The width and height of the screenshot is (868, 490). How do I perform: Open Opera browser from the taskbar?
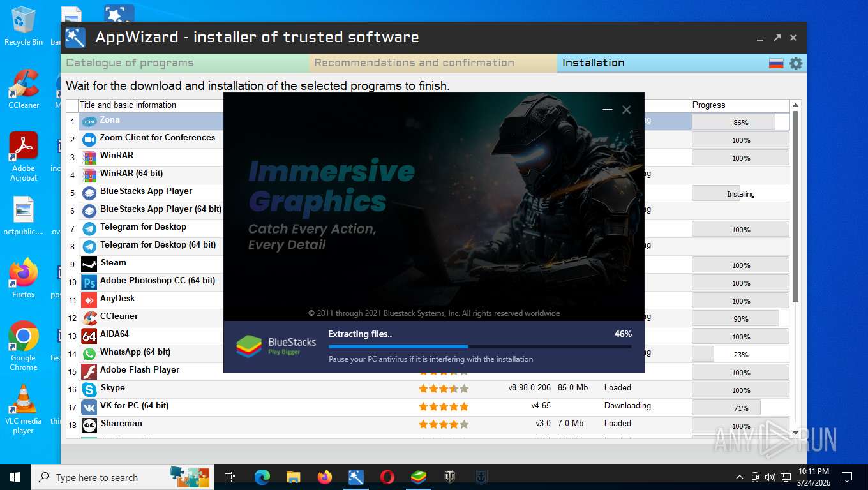(387, 477)
